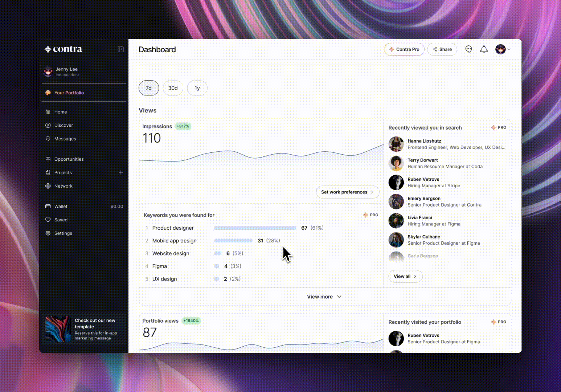This screenshot has width=561, height=392.
Task: Click the Settings gear icon
Action: click(48, 233)
